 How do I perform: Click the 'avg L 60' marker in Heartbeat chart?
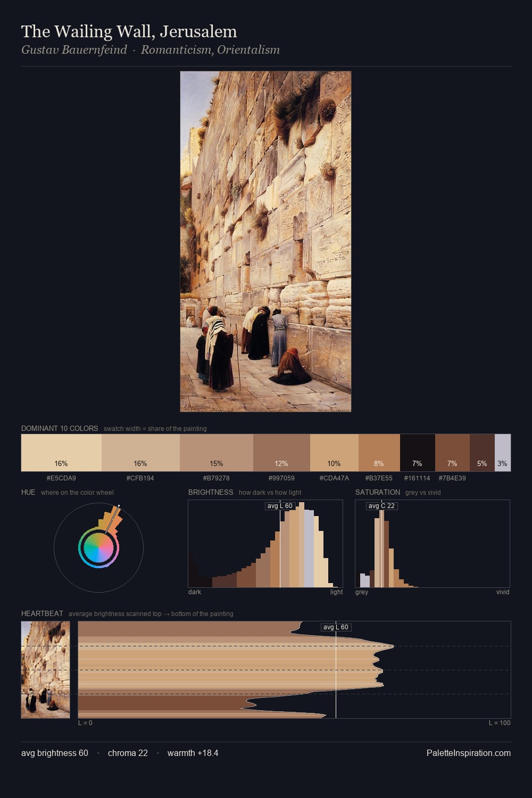pos(336,627)
